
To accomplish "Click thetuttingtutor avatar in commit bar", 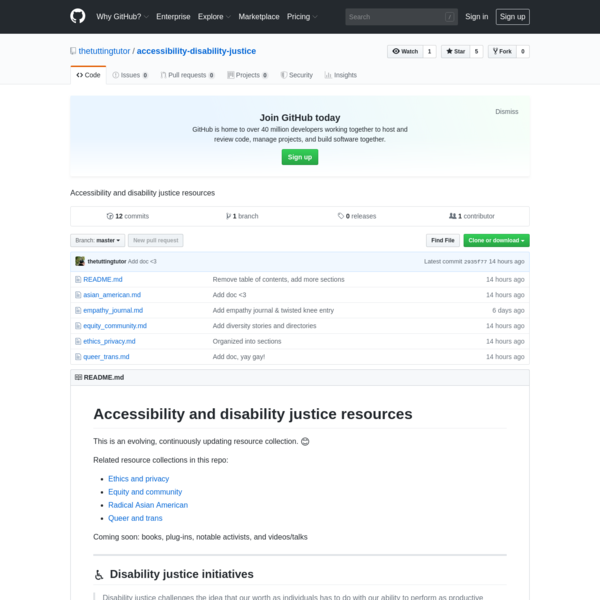I will pos(80,261).
